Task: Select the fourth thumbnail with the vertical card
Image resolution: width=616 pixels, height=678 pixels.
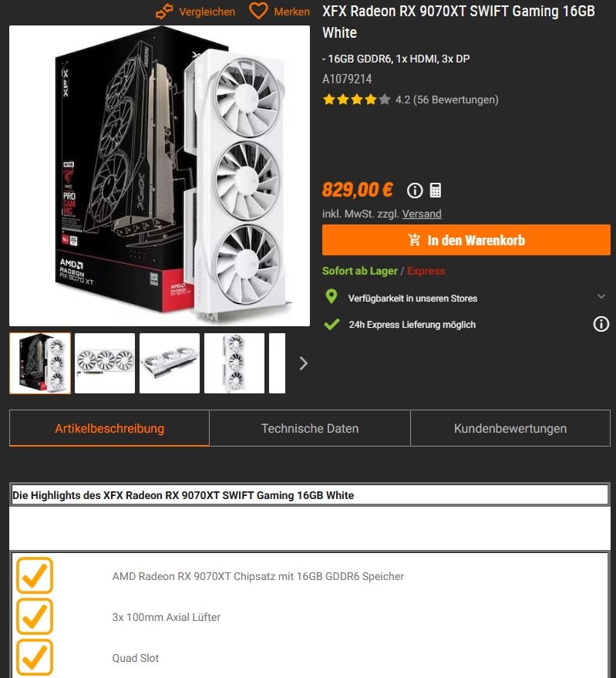Action: click(x=234, y=363)
